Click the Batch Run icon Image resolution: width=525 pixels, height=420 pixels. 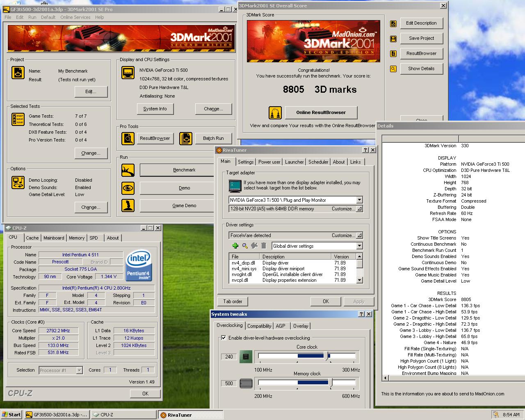(x=186, y=139)
